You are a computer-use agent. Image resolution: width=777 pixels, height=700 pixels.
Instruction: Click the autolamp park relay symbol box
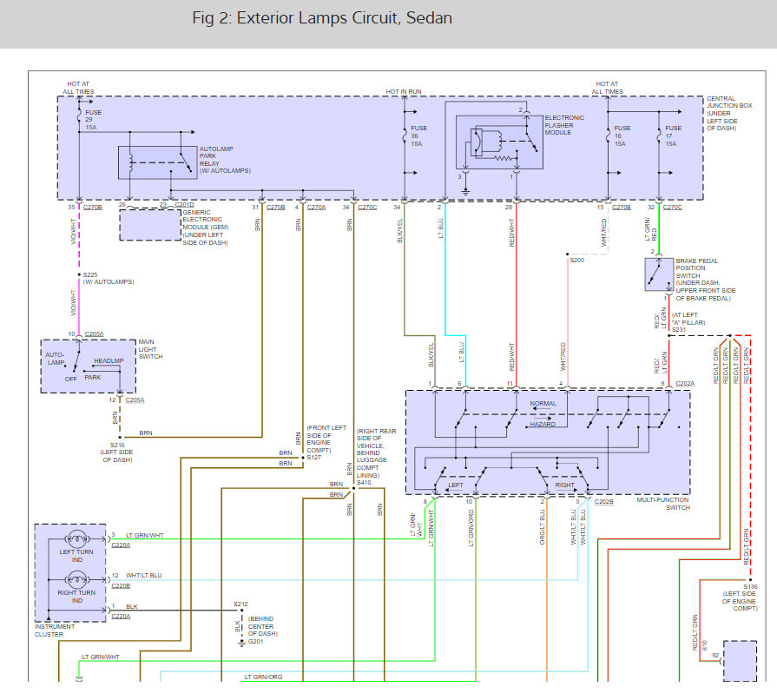click(x=158, y=162)
